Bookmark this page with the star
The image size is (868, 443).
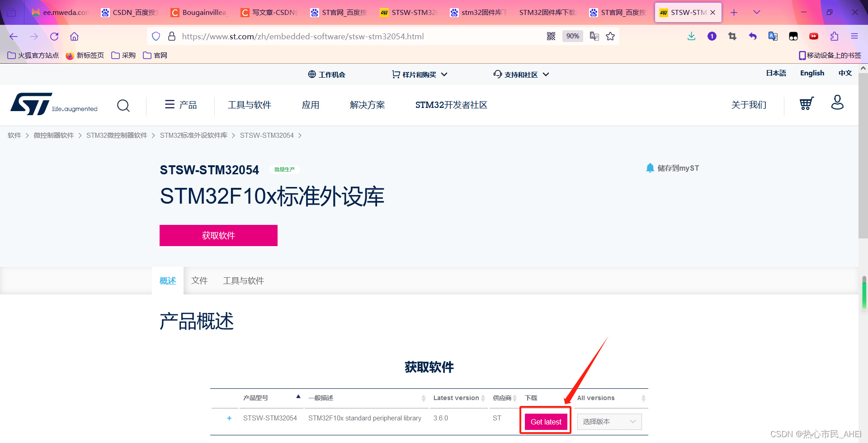click(x=610, y=37)
